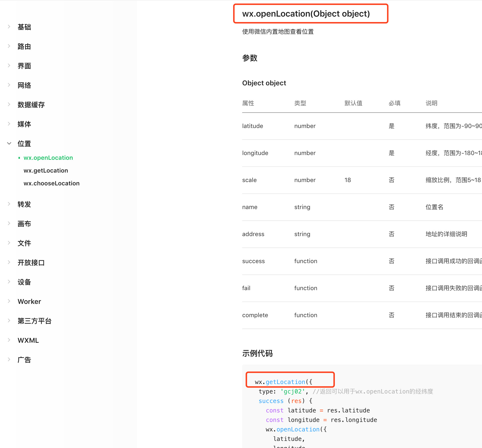The height and width of the screenshot is (448, 482).
Task: Expand the 第三方平台 section chevron
Action: click(9, 320)
